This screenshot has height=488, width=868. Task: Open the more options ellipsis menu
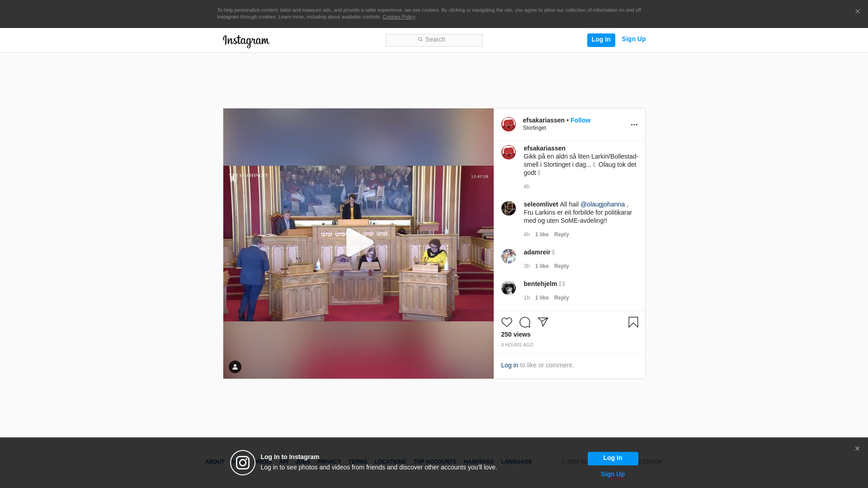click(634, 125)
